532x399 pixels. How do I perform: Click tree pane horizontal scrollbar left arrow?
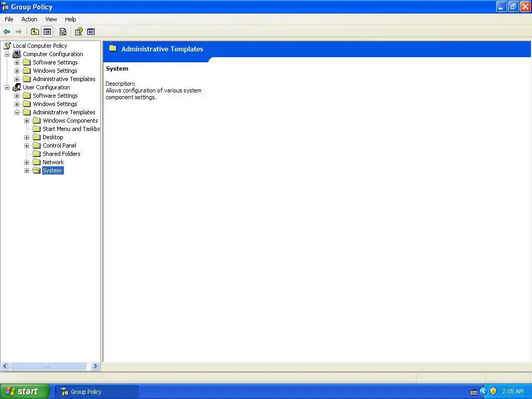(x=5, y=366)
